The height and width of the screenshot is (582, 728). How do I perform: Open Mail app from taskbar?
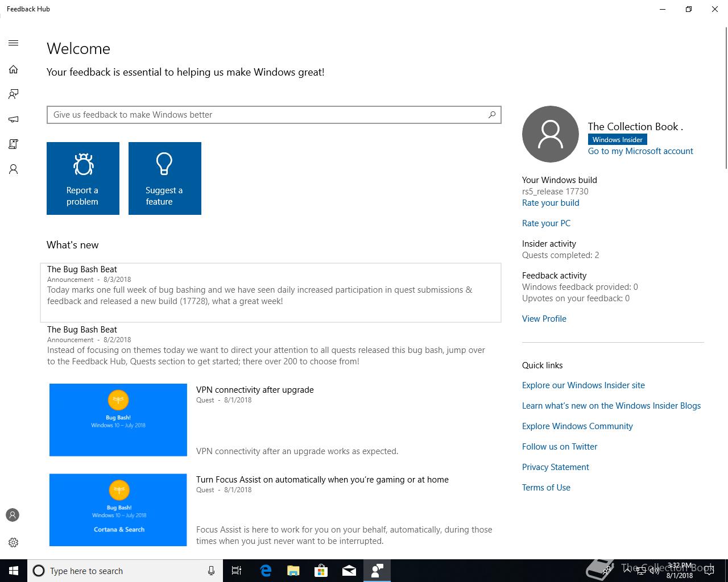pos(349,571)
